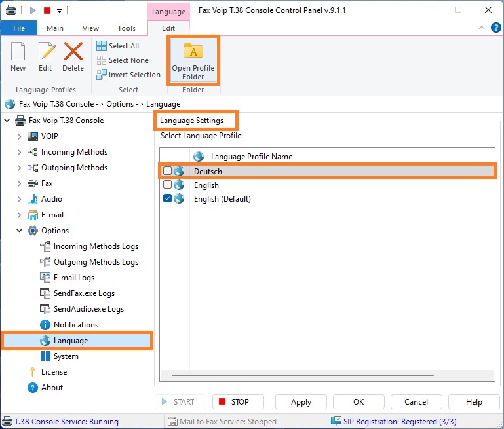Click the Cancel button
Viewport: 504px width, 429px height.
tap(416, 402)
